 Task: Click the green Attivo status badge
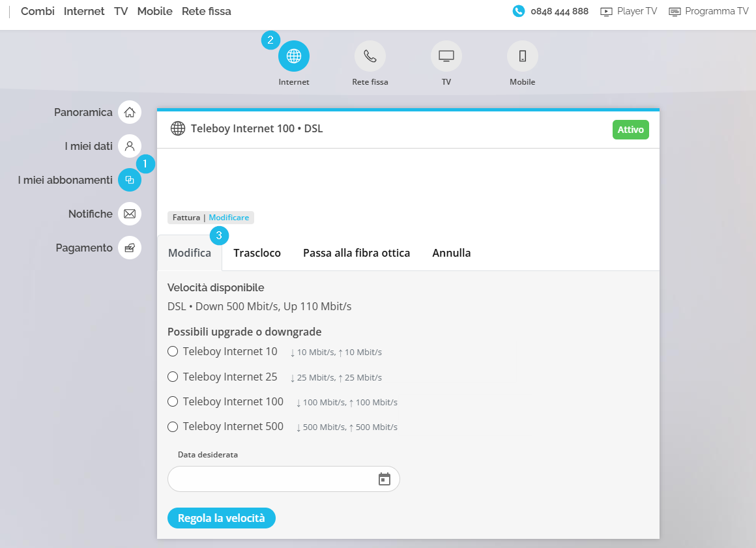pyautogui.click(x=631, y=130)
